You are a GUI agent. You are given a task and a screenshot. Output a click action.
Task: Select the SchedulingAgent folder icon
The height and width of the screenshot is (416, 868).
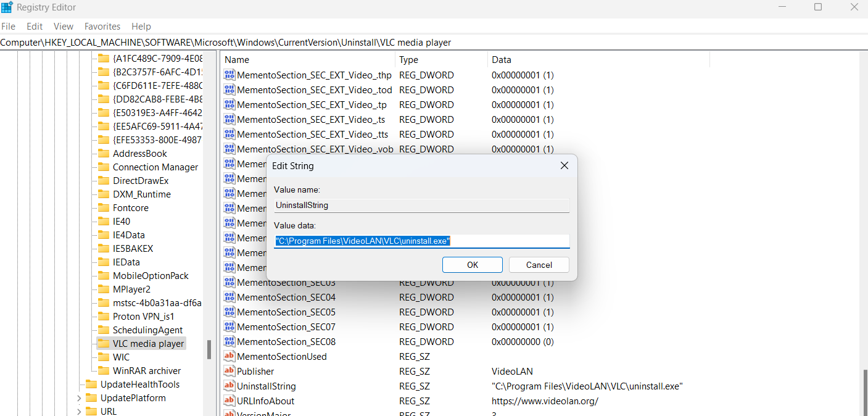pyautogui.click(x=103, y=330)
